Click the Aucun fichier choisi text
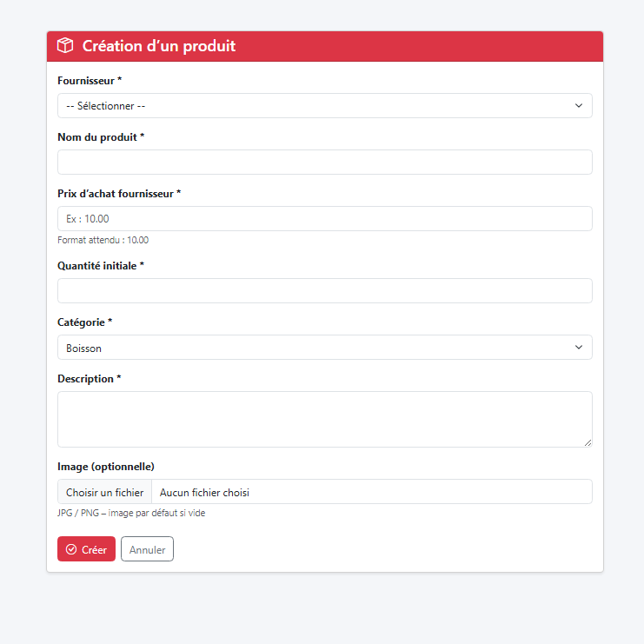644x644 pixels. coord(204,492)
